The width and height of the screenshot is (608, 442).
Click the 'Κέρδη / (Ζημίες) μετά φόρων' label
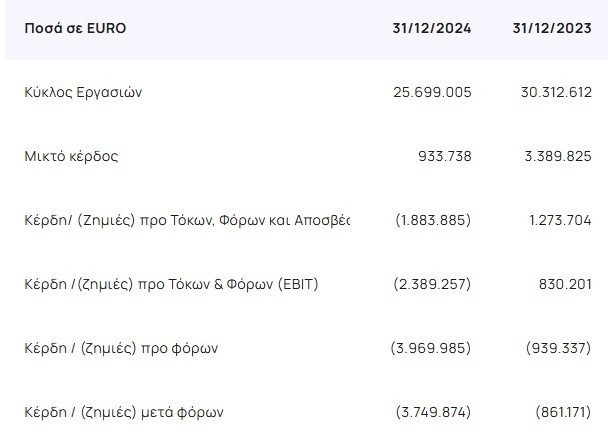124,411
